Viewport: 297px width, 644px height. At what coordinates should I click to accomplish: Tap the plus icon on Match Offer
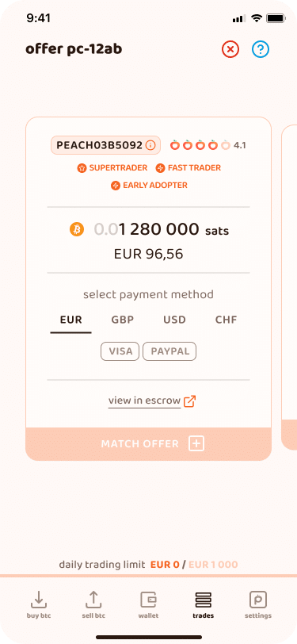(x=196, y=444)
